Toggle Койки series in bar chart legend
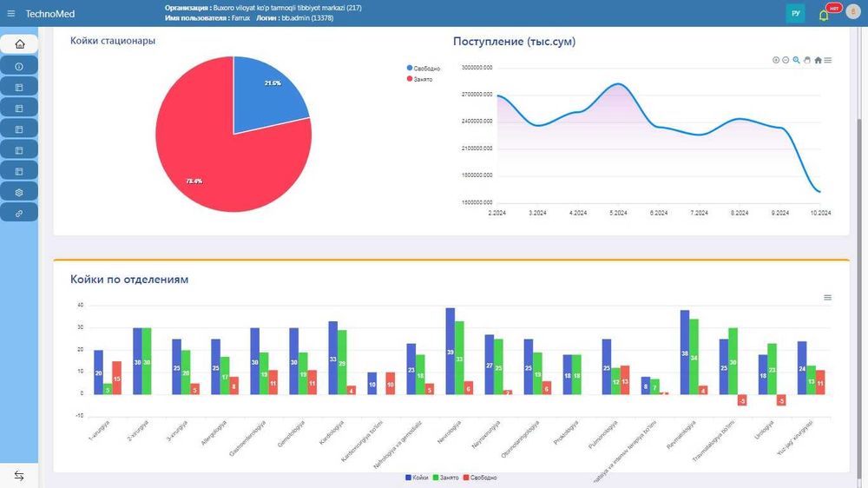Image resolution: width=868 pixels, height=488 pixels. [417, 478]
